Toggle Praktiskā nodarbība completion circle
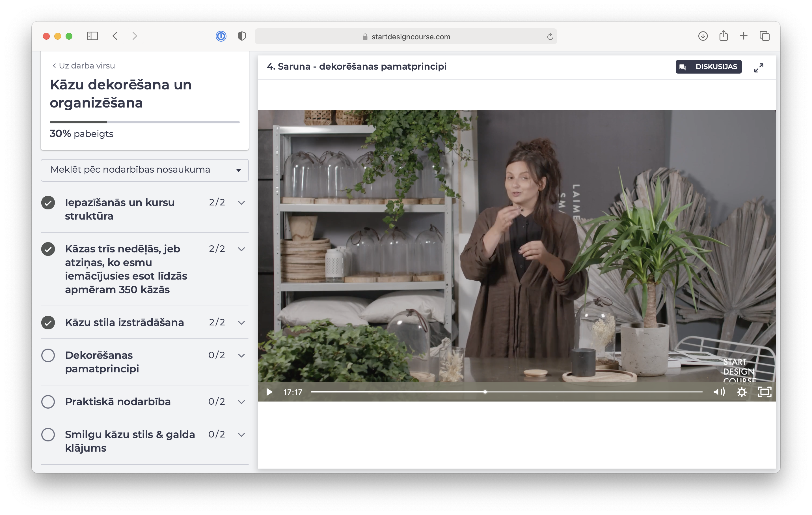The image size is (812, 515). point(48,402)
